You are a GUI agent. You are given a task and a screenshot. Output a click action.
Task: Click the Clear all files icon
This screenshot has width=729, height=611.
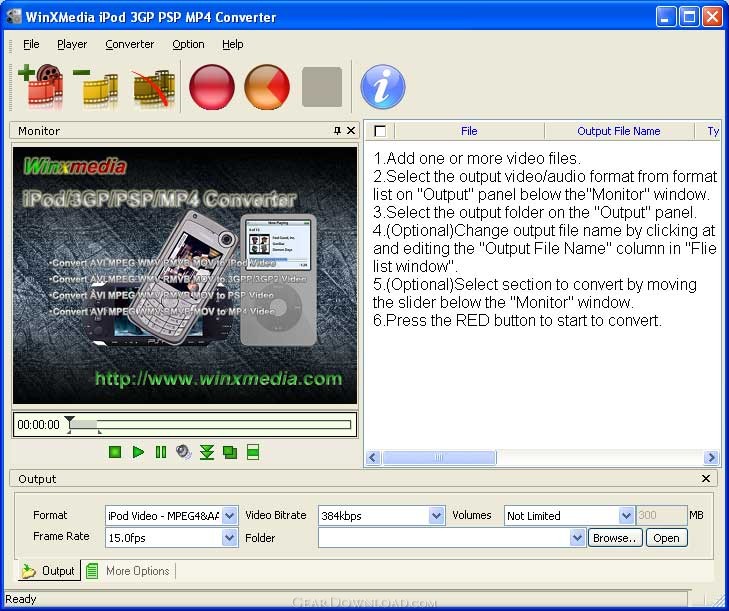tap(152, 87)
